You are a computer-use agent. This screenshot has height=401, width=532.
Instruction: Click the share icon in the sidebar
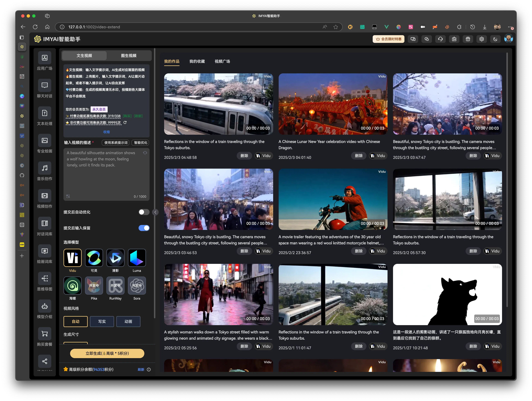(x=45, y=361)
